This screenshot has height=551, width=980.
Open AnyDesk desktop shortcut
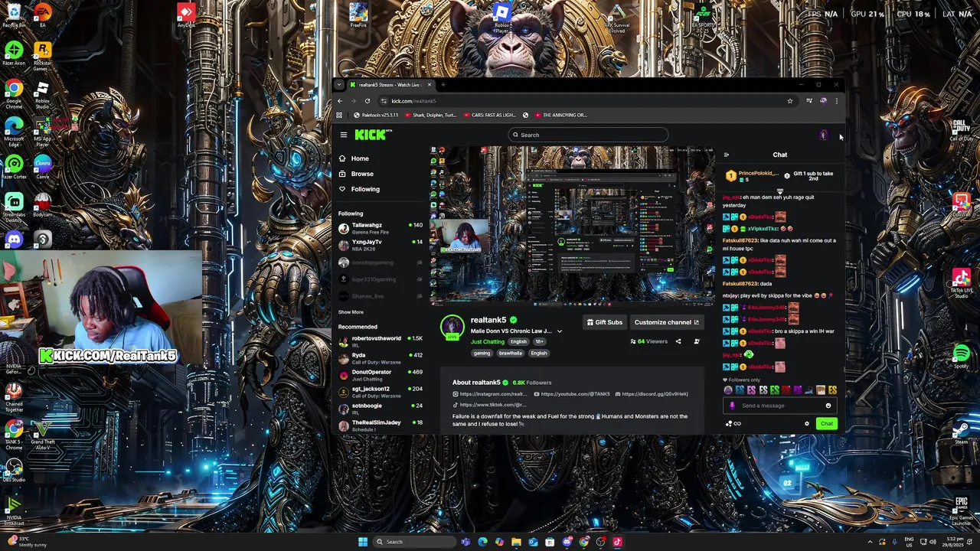click(x=186, y=15)
